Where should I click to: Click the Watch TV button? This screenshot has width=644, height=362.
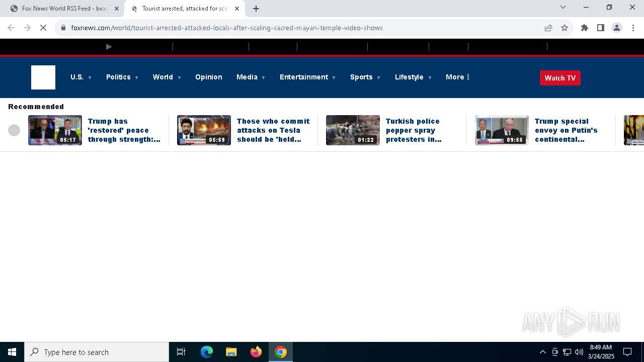[560, 78]
